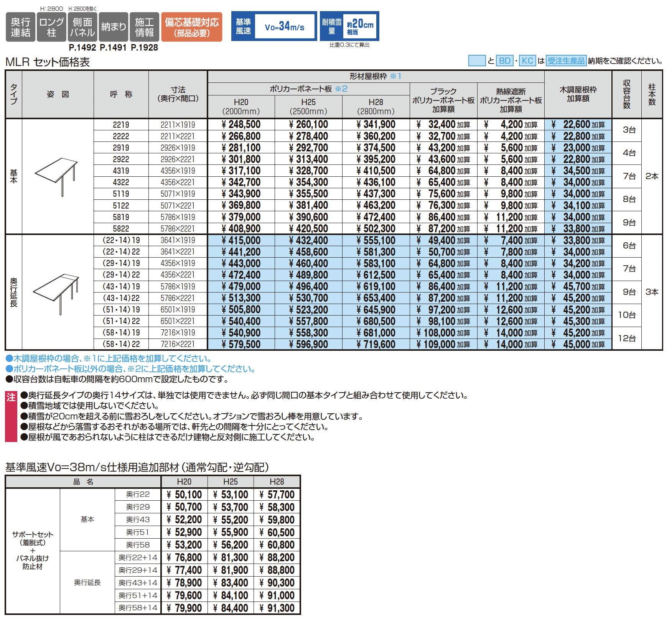Click price ¥59,800 in support table
Image resolution: width=672 pixels, height=618 pixels.
pos(277,520)
